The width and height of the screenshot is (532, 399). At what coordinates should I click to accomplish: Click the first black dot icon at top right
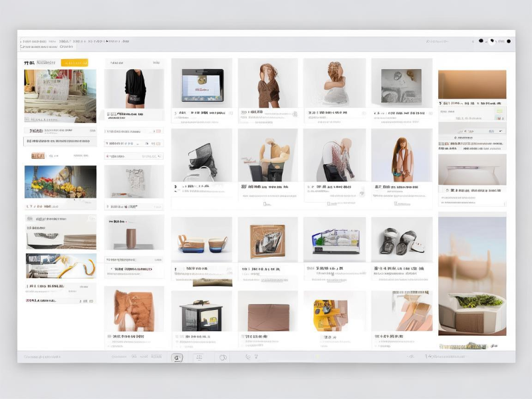click(481, 41)
